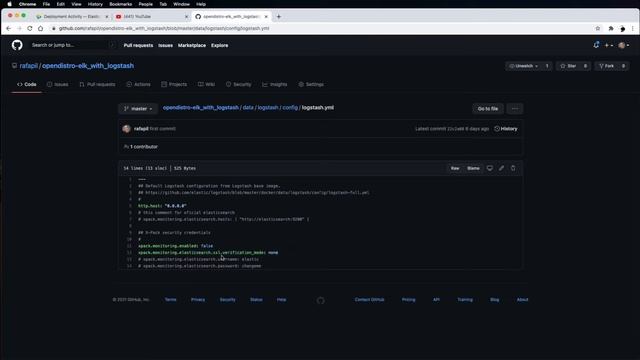This screenshot has width=640, height=360.
Task: Open the Projects tab
Action: pos(174,84)
